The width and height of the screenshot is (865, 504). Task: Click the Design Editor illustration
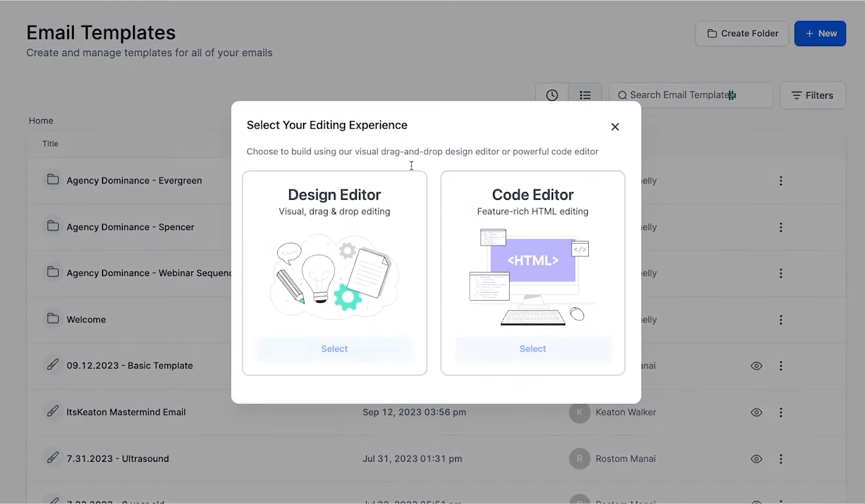pos(334,276)
